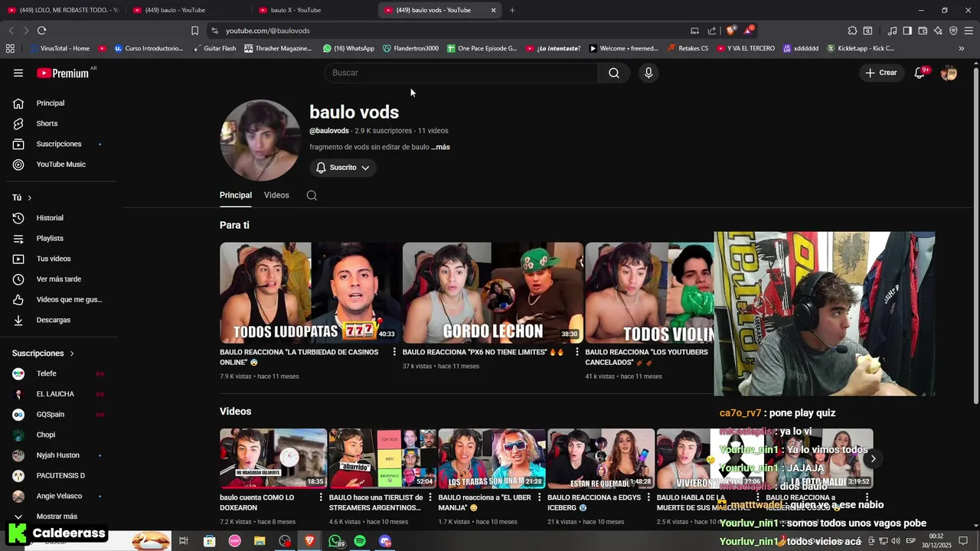Open Nyjah Huston subscription channel
980x551 pixels.
point(59,455)
